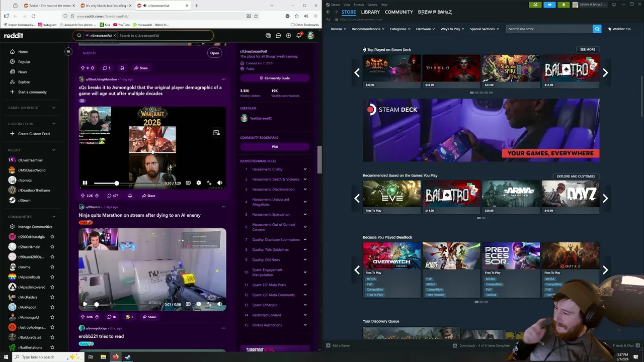The width and height of the screenshot is (644, 362).
Task: Open the Friends menu in Steam
Action: coord(359,5)
